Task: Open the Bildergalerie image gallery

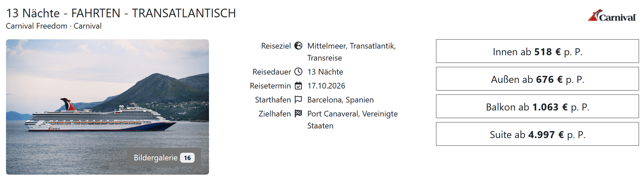Action: click(156, 158)
